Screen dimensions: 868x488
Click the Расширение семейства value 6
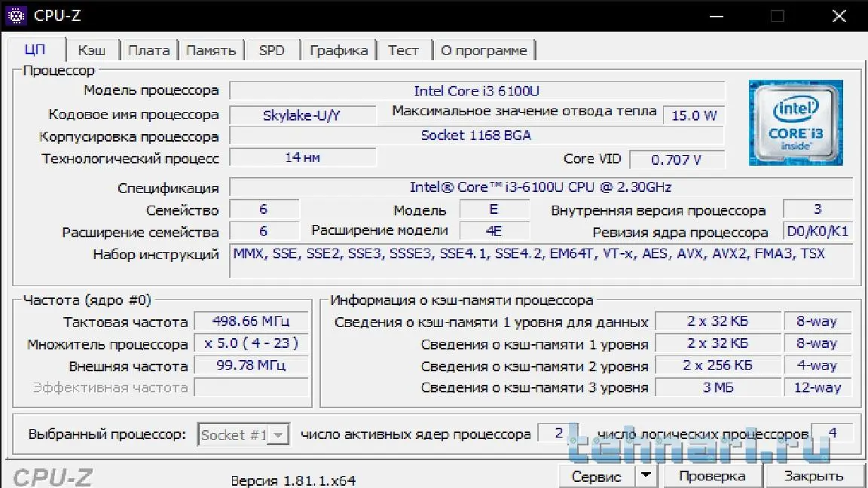[x=264, y=230]
